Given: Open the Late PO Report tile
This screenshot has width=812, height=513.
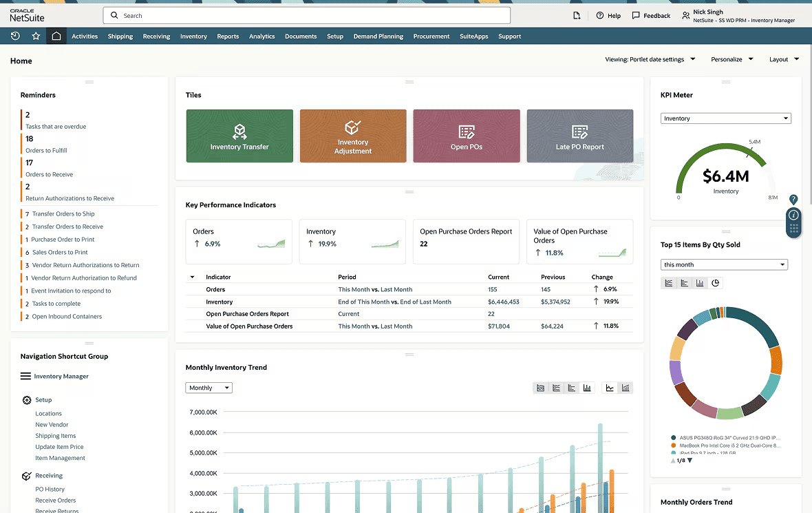Looking at the screenshot, I should pos(579,136).
